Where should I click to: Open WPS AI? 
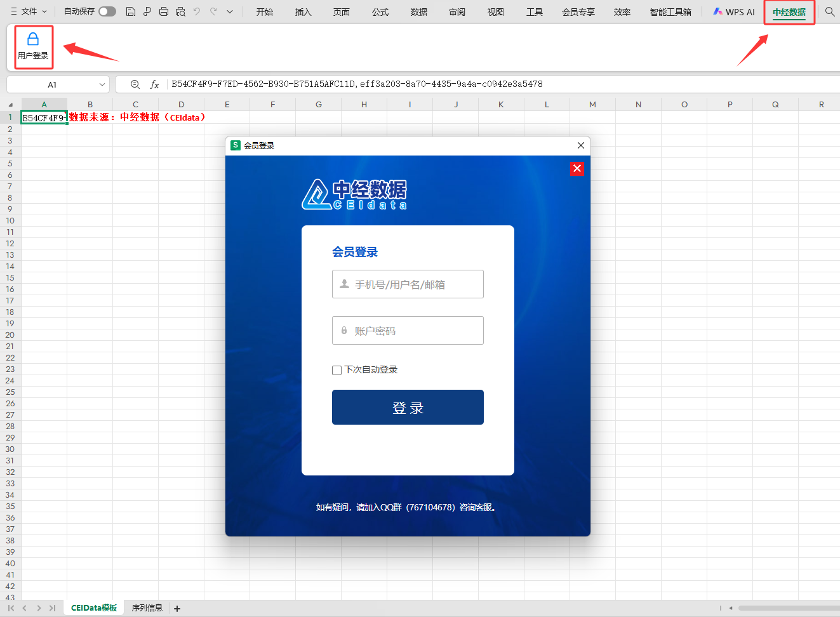tap(734, 11)
